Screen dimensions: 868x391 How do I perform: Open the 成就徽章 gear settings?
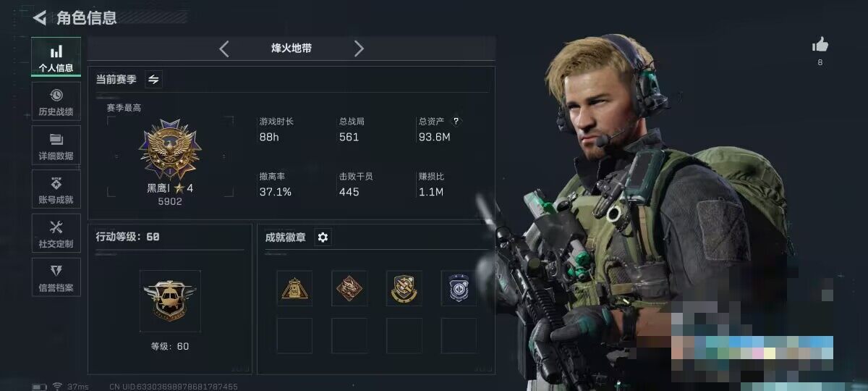pos(323,237)
